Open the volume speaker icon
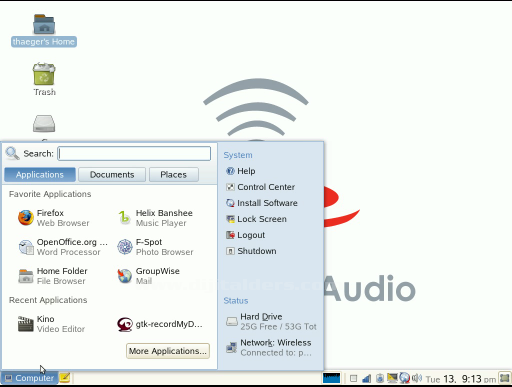 pyautogui.click(x=417, y=378)
